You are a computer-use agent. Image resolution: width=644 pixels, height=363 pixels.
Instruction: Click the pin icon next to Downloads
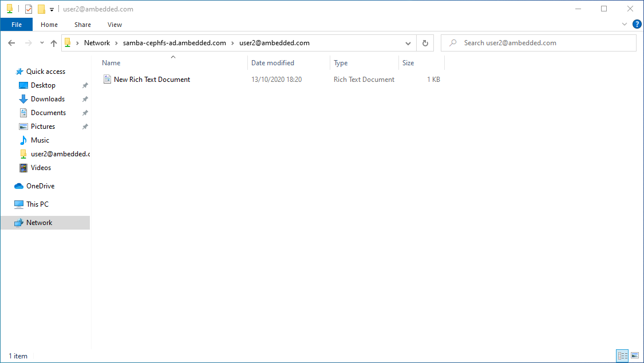85,100
